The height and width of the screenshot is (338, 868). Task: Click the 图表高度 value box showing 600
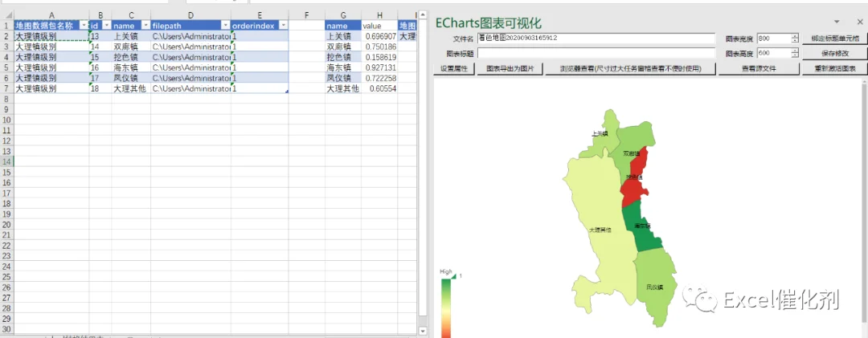coord(774,53)
